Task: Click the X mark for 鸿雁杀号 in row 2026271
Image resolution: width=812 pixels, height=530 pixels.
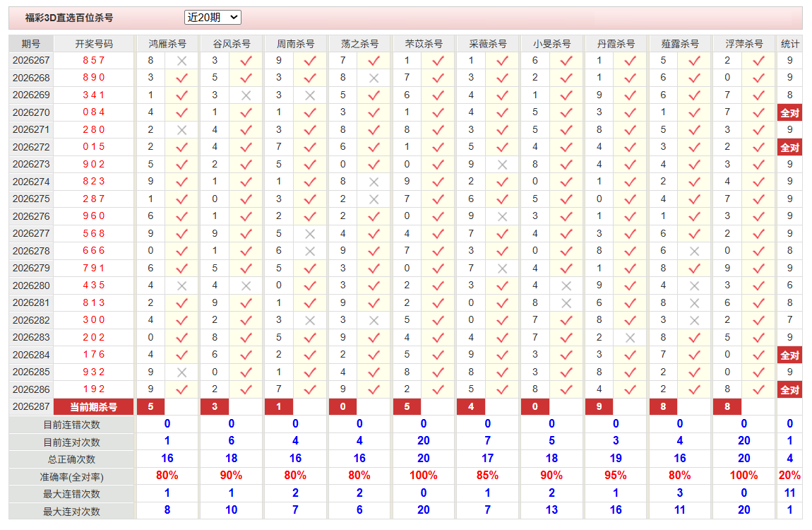Action: tap(181, 130)
